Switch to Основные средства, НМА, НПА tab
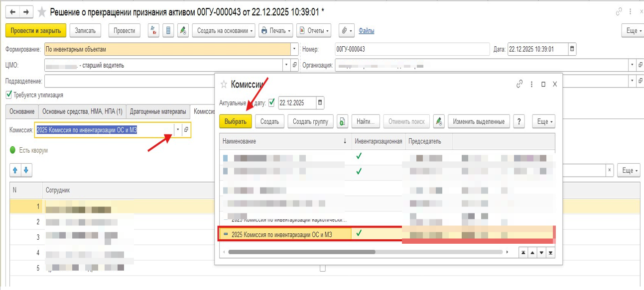644x290 pixels. 82,111
